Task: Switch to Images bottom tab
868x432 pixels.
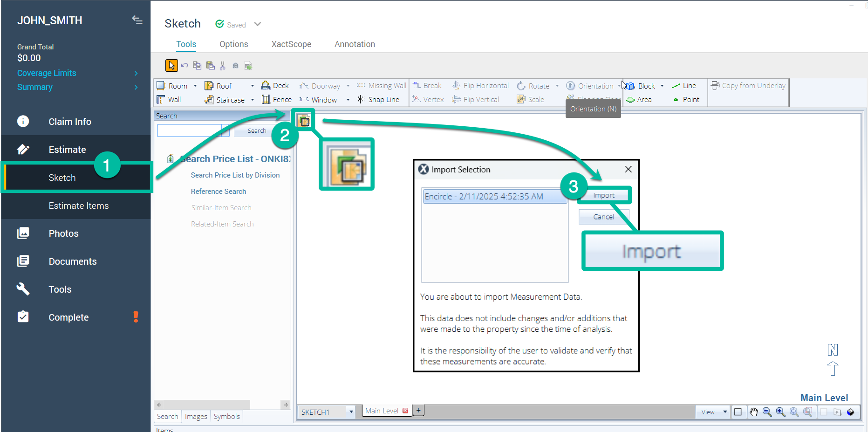Action: [196, 417]
